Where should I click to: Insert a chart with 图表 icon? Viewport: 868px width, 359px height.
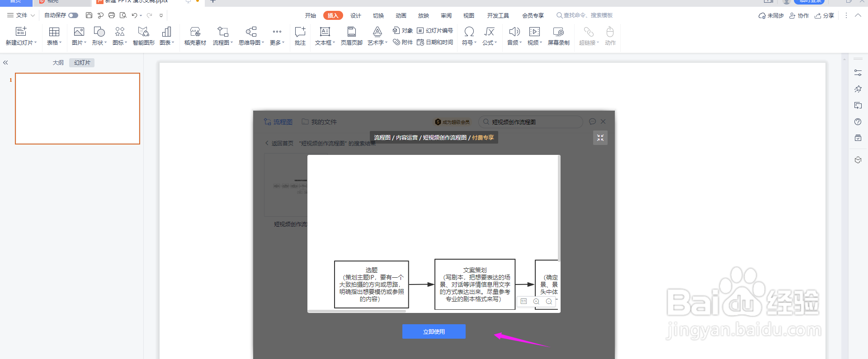click(x=166, y=32)
